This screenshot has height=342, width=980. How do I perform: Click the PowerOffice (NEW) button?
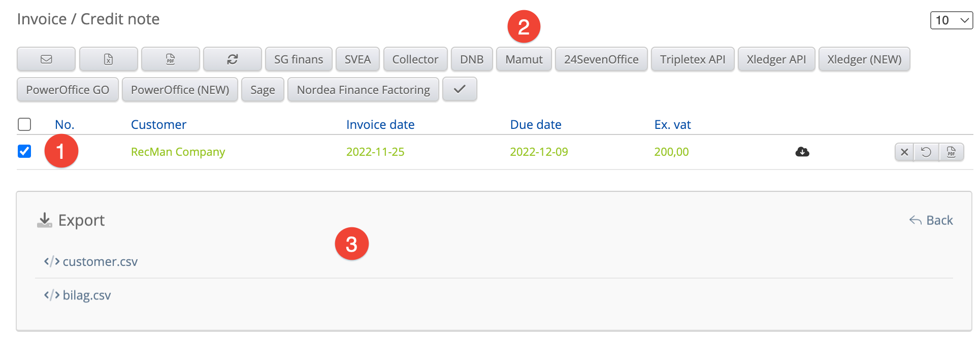[180, 89]
